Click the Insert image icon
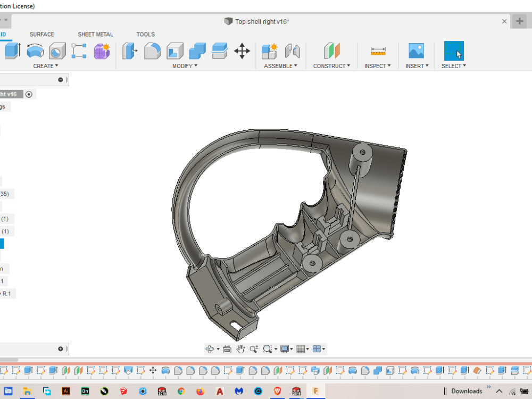Image resolution: width=532 pixels, height=399 pixels. [417, 51]
